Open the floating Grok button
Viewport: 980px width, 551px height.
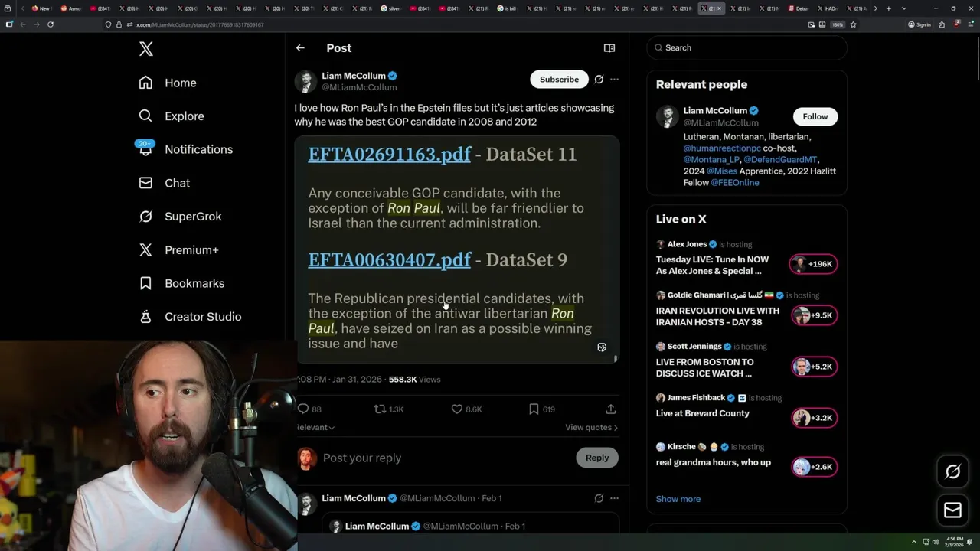[x=952, y=471]
